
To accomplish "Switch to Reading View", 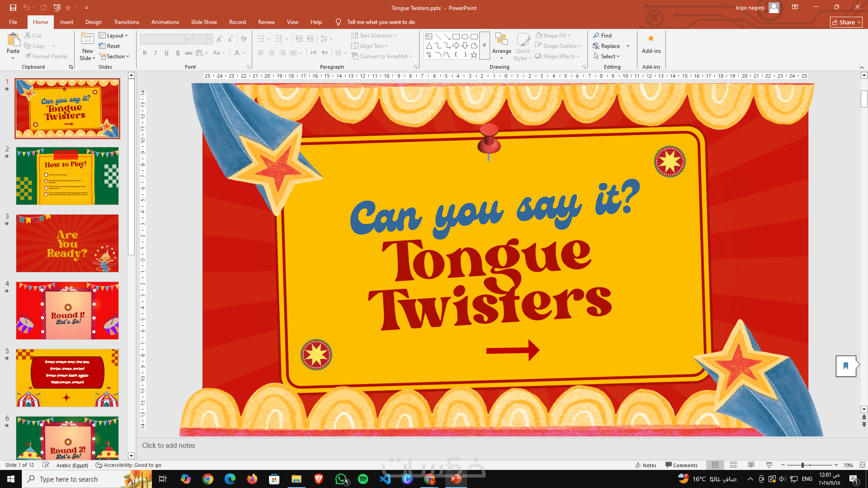I will click(751, 465).
